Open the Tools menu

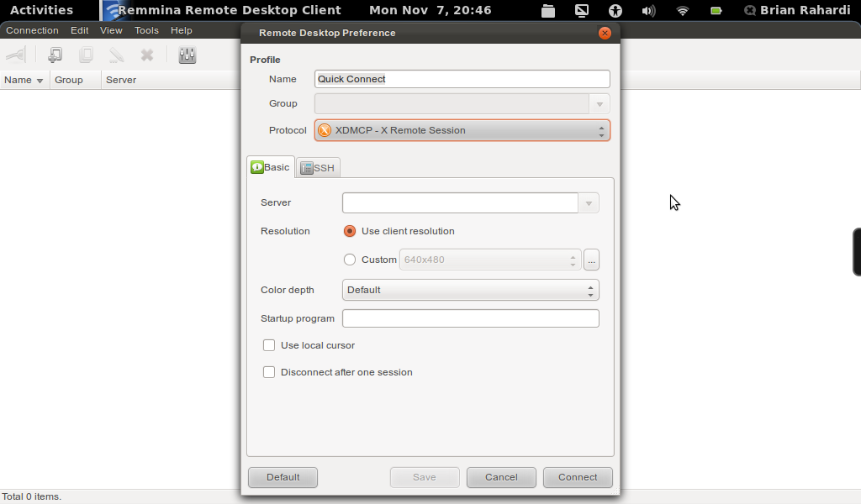click(146, 30)
